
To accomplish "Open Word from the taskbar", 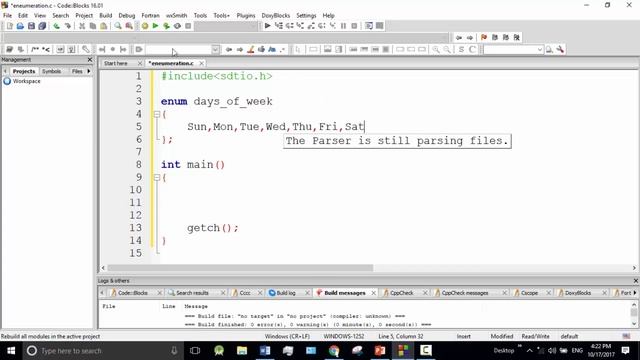I will point(265,351).
